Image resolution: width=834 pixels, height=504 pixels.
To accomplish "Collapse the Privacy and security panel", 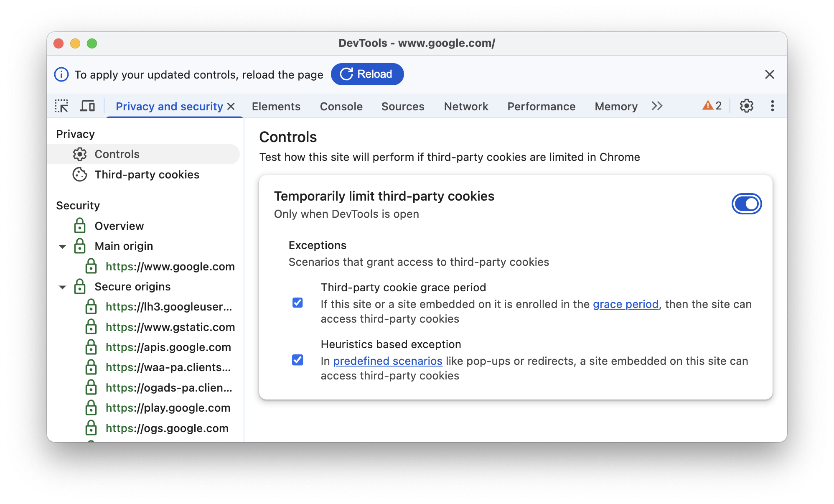I will coord(234,106).
